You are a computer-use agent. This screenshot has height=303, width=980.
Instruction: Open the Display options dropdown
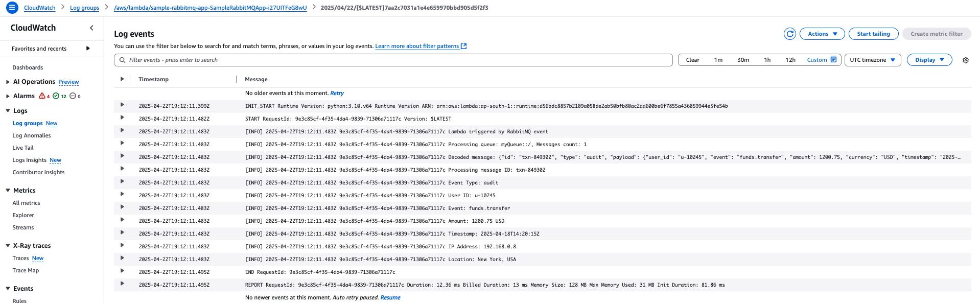929,60
